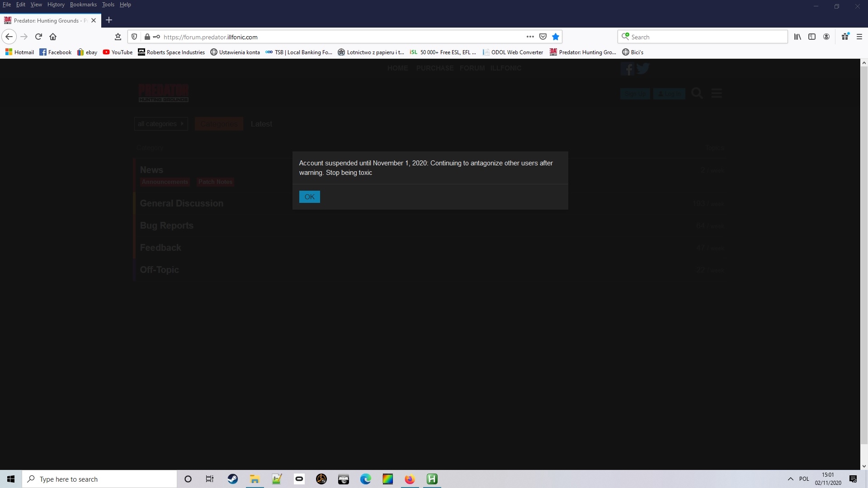Image resolution: width=868 pixels, height=488 pixels.
Task: Open a new browser tab
Action: tap(109, 20)
